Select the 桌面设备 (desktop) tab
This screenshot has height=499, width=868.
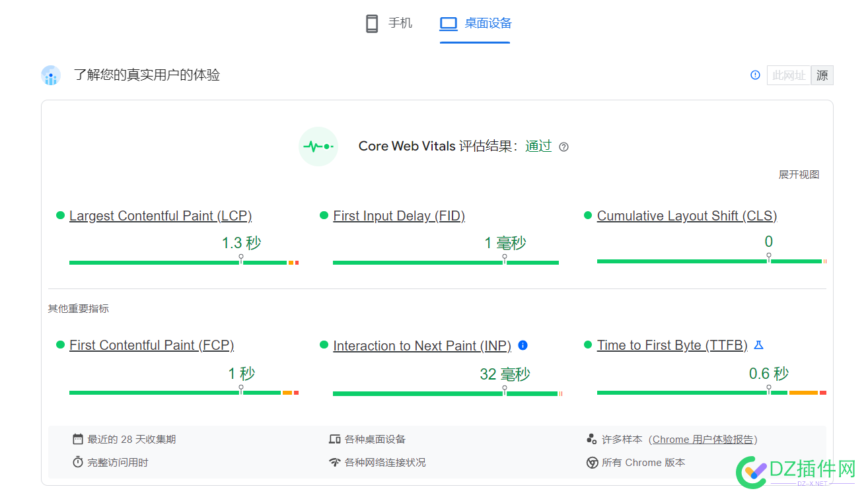475,24
